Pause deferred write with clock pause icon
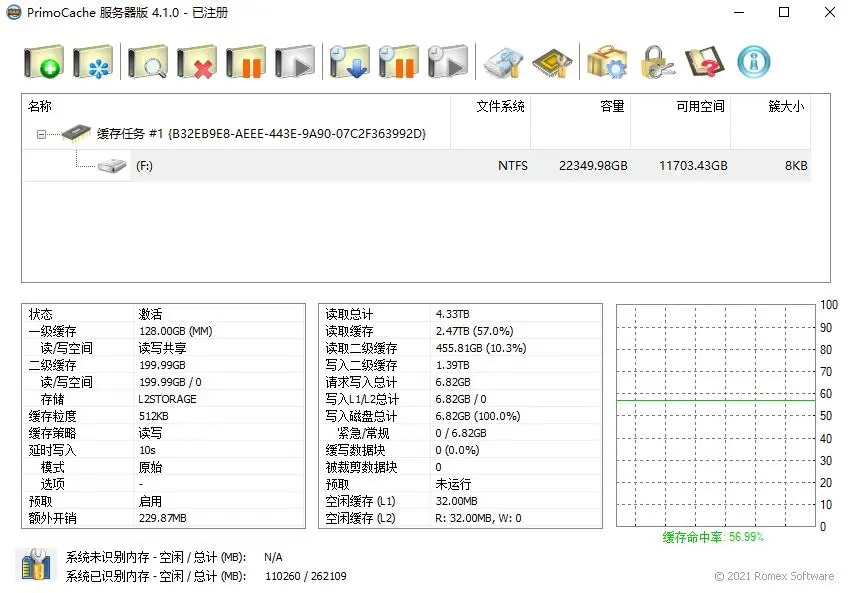The width and height of the screenshot is (851, 593). click(399, 62)
